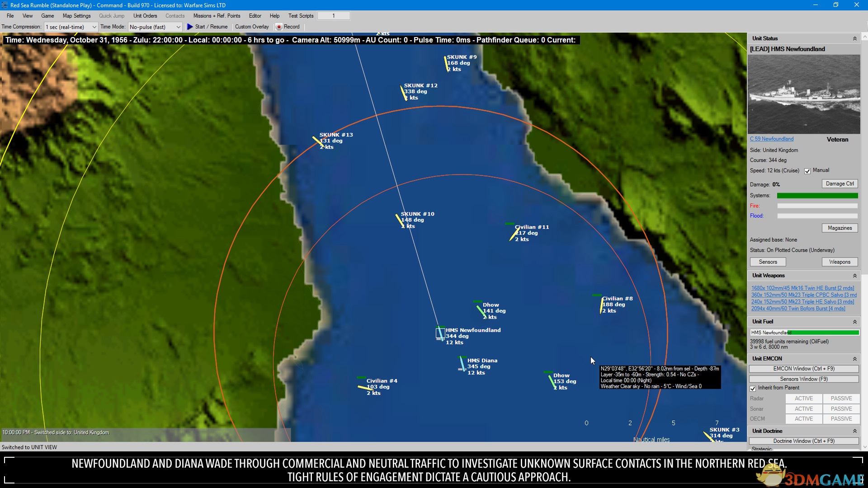The image size is (868, 488).
Task: Toggle the Manual course control checkbox
Action: click(807, 170)
